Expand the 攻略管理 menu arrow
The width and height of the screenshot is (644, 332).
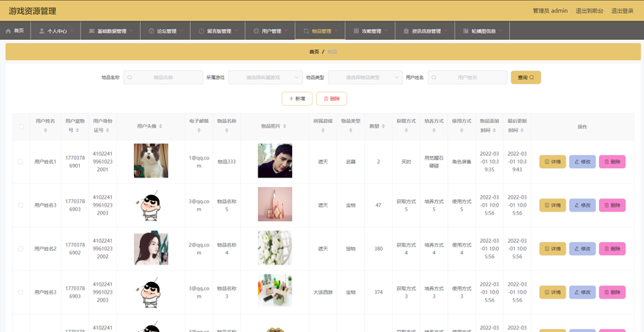point(387,30)
